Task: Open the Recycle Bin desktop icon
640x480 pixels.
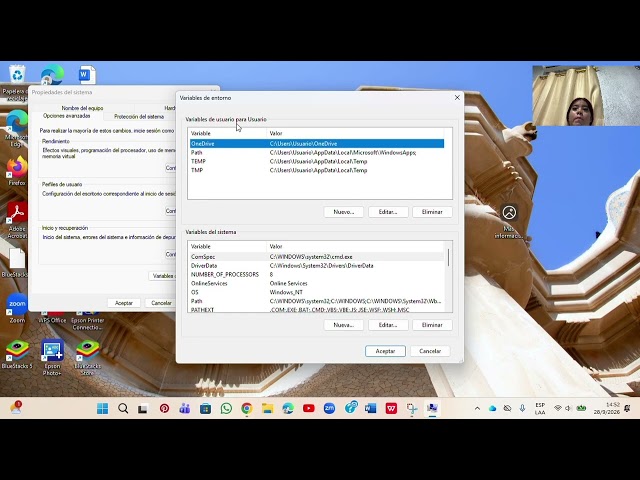Action: [x=17, y=75]
